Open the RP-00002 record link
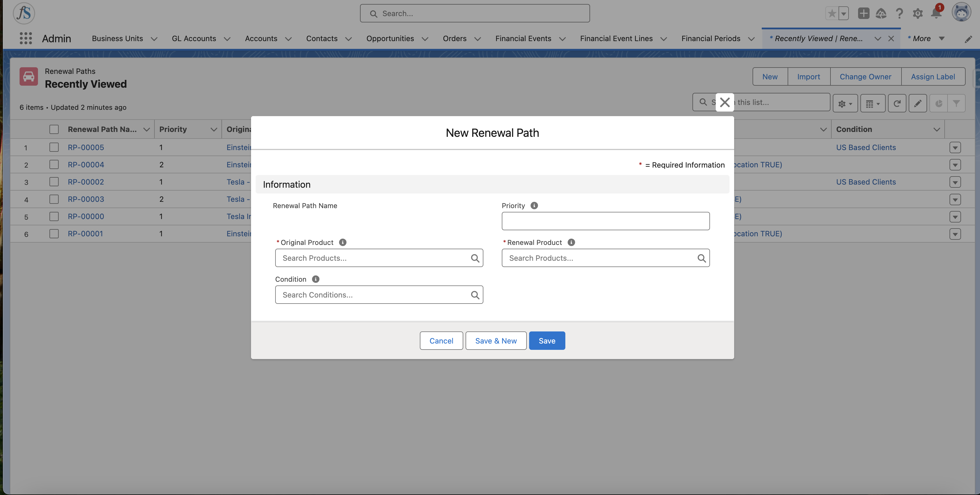Viewport: 980px width, 495px height. pyautogui.click(x=86, y=182)
